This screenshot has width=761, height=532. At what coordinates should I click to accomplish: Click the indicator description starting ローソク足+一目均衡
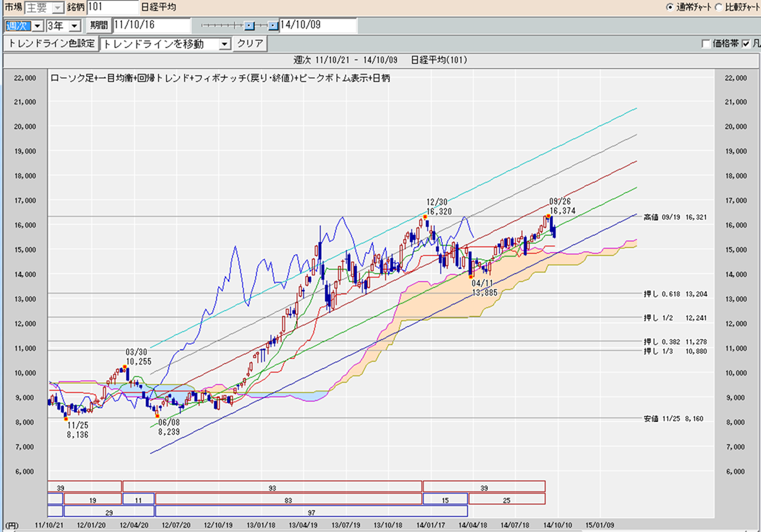click(x=220, y=78)
